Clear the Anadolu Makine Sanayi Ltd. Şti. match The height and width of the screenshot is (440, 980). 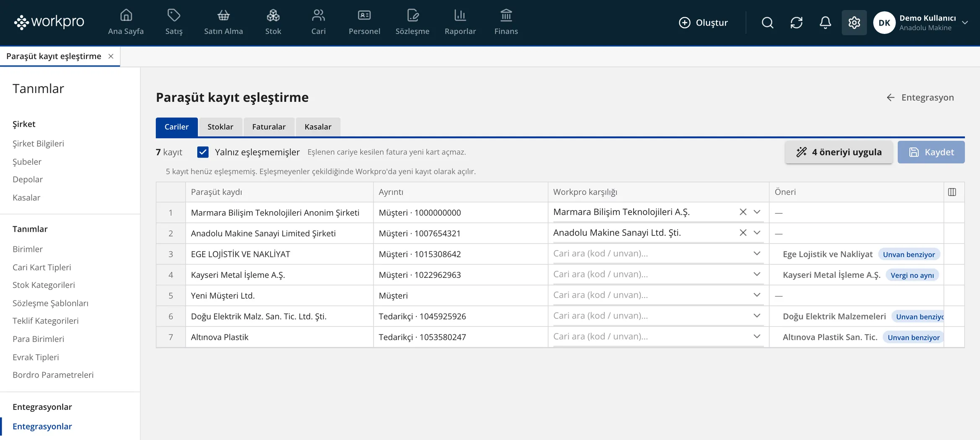coord(743,233)
